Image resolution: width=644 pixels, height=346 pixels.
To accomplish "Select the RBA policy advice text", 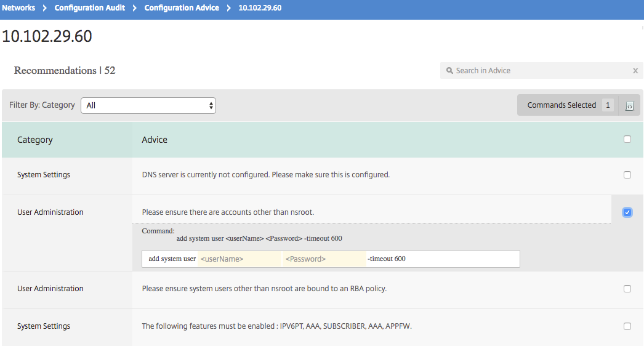I will coord(264,289).
